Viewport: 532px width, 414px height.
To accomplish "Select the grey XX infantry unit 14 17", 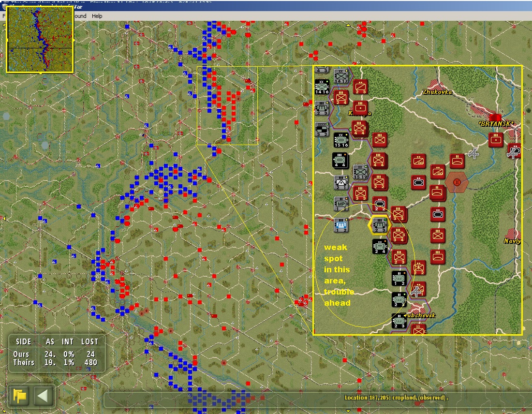I will pyautogui.click(x=341, y=76).
